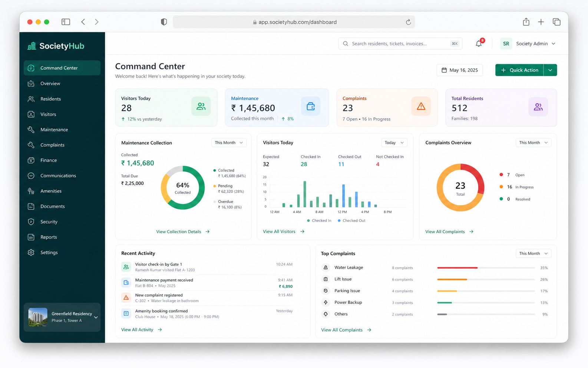The image size is (588, 368).
Task: Go back with the browser back arrow
Action: pos(83,22)
